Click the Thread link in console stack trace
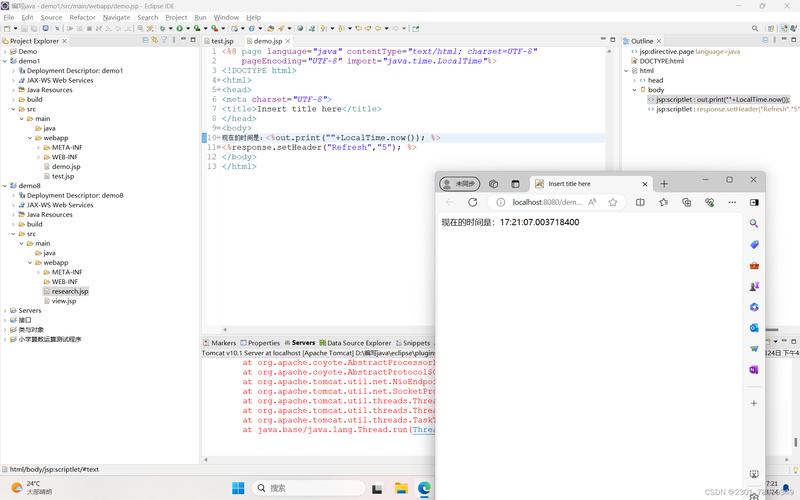The image size is (800, 500). click(423, 430)
